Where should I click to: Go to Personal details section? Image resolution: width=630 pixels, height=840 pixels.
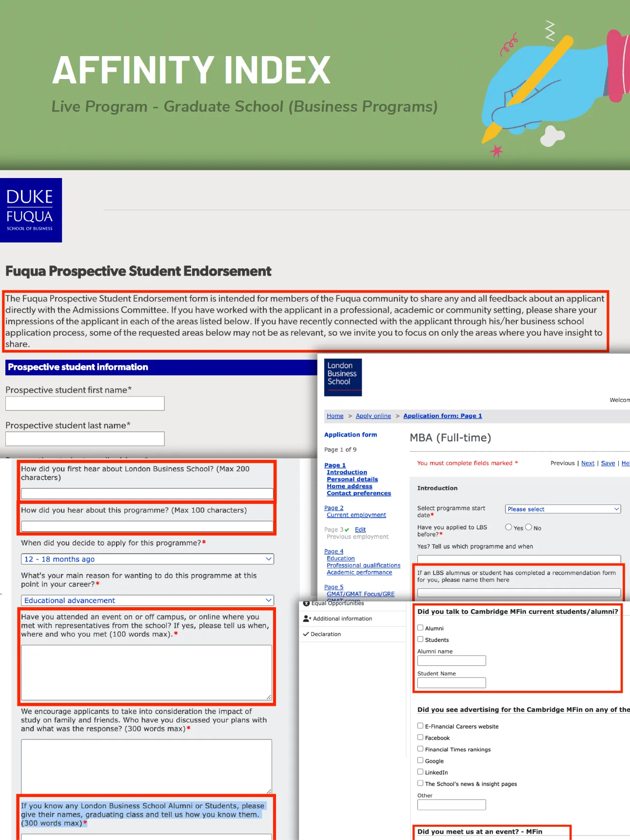[352, 480]
